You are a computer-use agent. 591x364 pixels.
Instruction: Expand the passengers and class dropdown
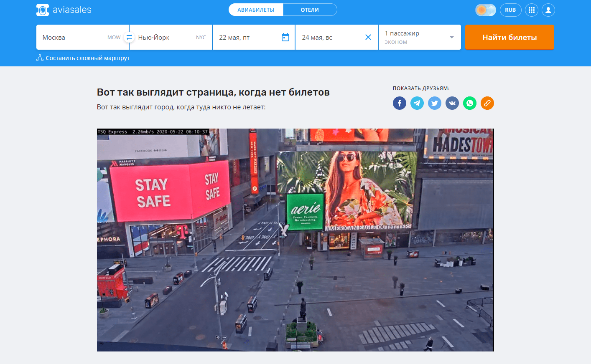tap(420, 37)
